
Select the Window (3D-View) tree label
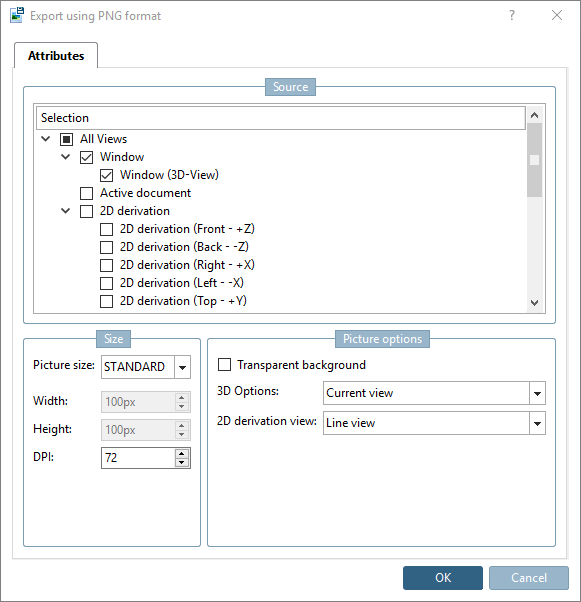pos(169,175)
